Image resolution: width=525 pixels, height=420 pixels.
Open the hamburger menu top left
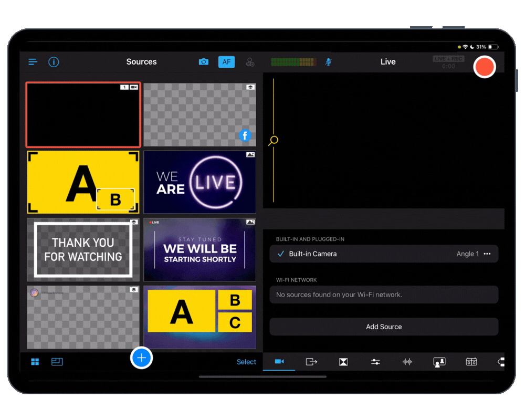tap(33, 61)
